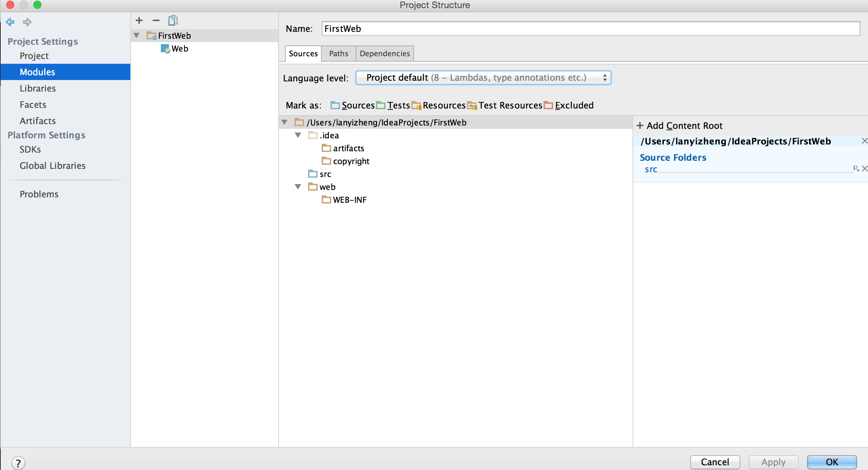
Task: Select the src source folder in tree
Action: [320, 174]
